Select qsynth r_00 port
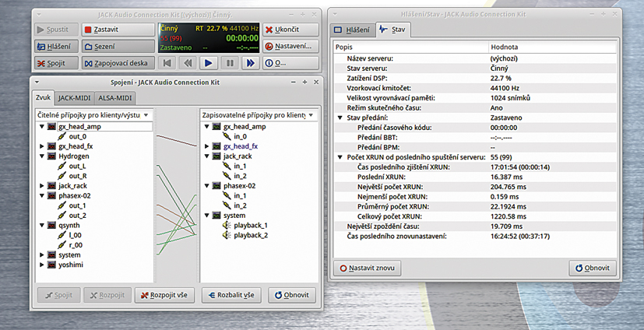This screenshot has height=330, width=644. point(76,245)
